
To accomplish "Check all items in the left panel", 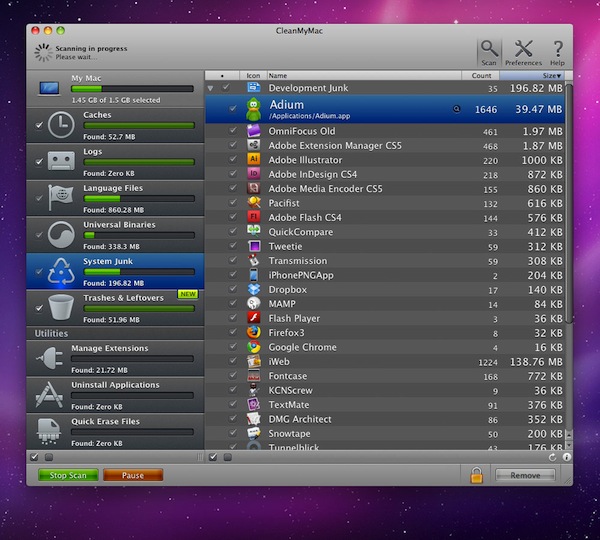I will (x=34, y=457).
